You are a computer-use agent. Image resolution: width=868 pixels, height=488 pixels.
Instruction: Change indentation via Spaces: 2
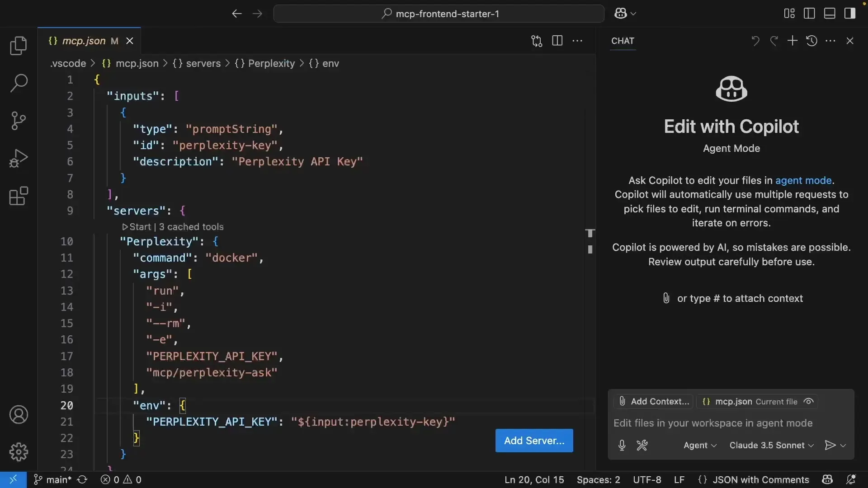599,479
